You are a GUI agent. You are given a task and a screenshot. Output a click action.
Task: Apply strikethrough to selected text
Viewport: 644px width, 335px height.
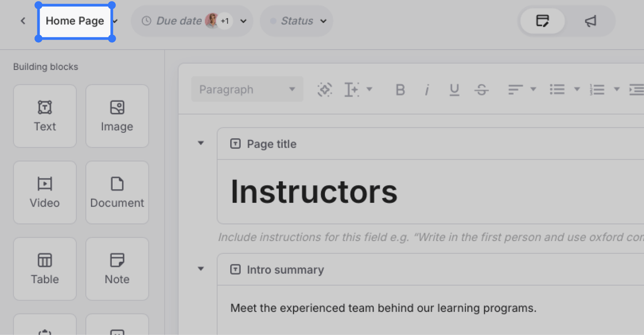[482, 89]
